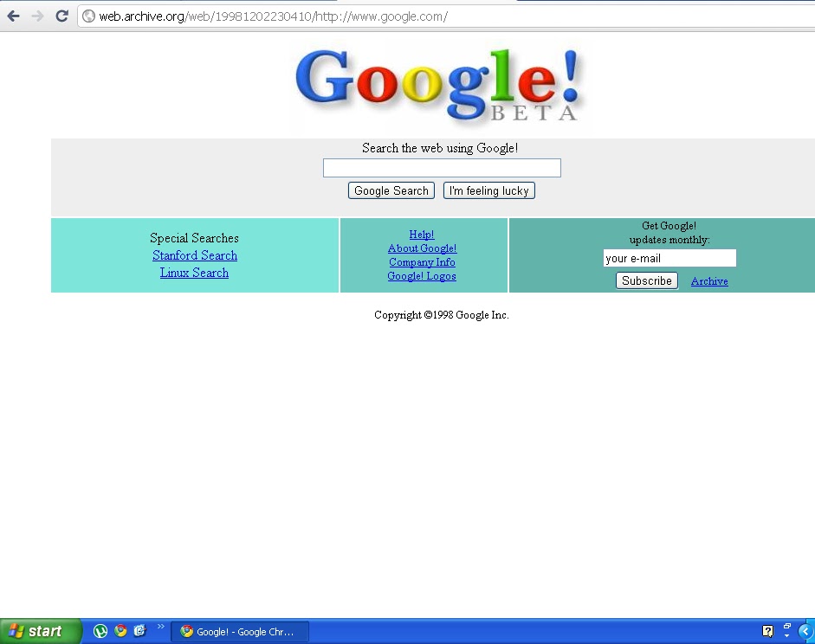Click the restore language bar tray icon
This screenshot has height=644, width=815.
point(787,627)
